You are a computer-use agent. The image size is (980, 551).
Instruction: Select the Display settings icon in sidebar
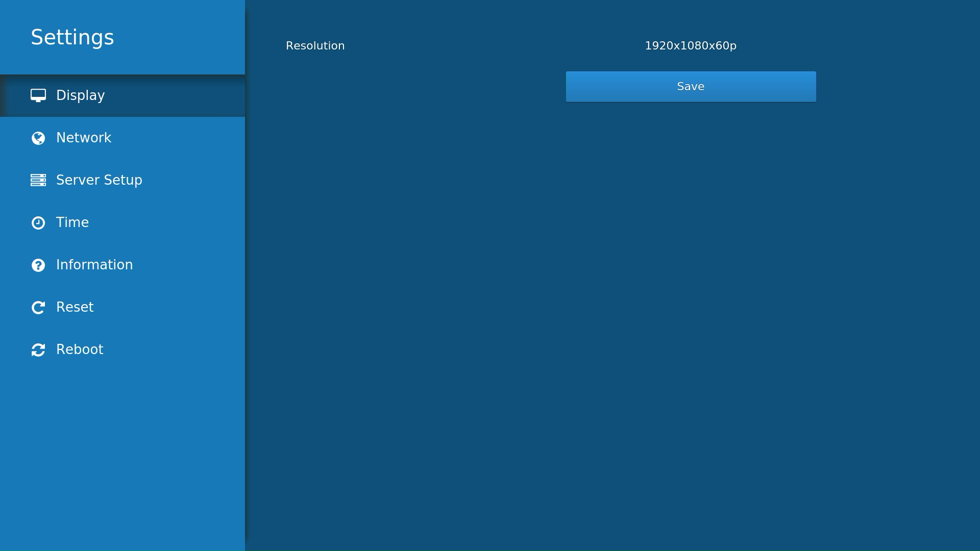[x=39, y=95]
